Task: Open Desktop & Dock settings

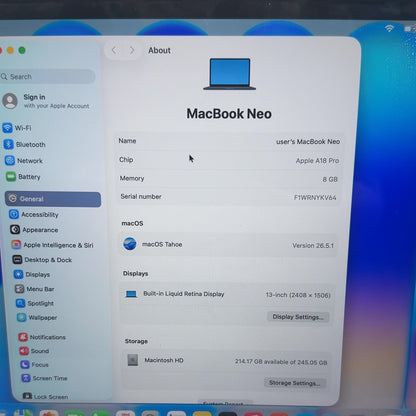Action: (42, 260)
